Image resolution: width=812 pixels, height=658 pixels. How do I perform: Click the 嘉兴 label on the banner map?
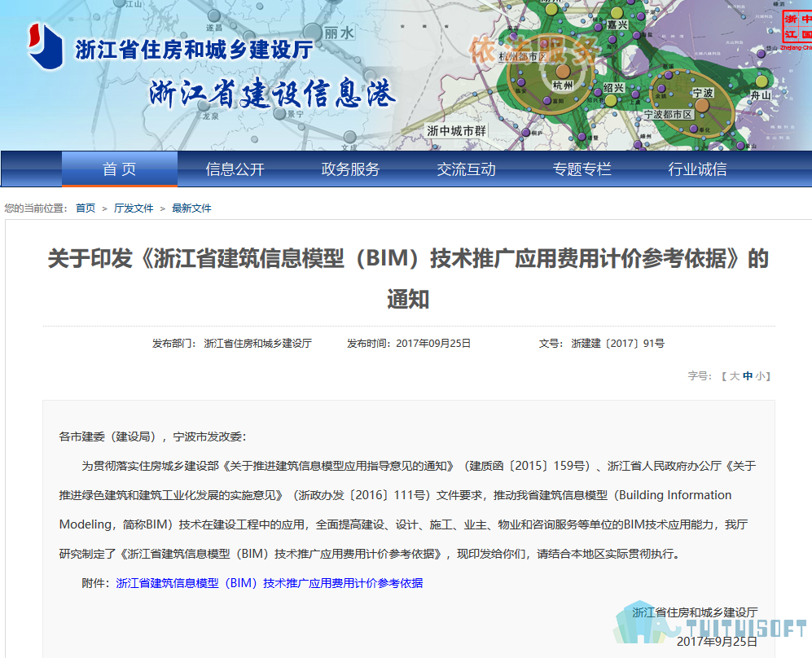tap(617, 25)
